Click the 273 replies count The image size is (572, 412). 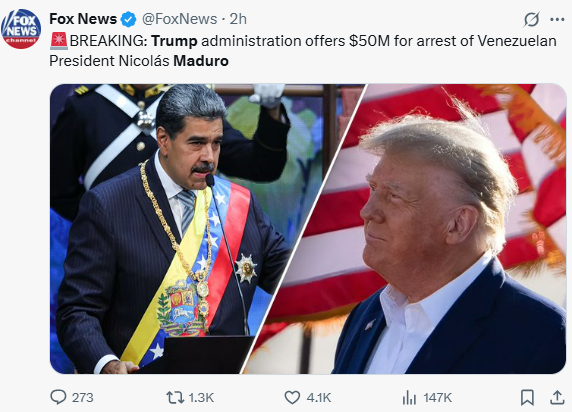pyautogui.click(x=82, y=397)
